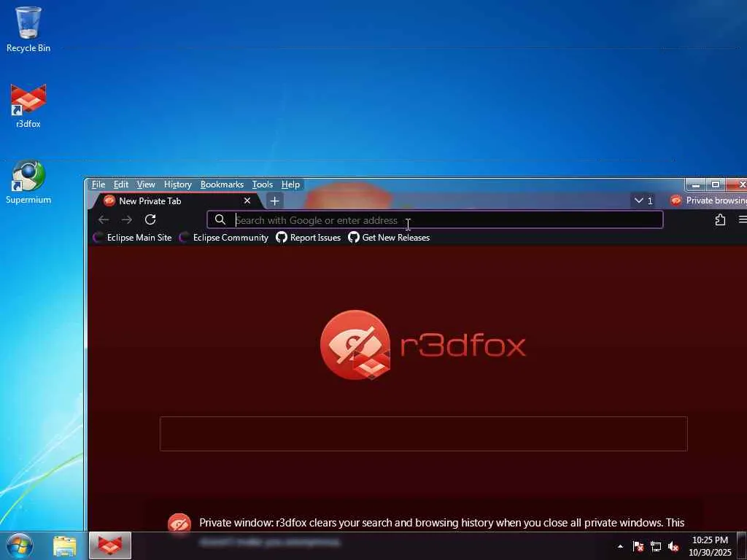
Task: Open the Edit menu
Action: tap(120, 184)
